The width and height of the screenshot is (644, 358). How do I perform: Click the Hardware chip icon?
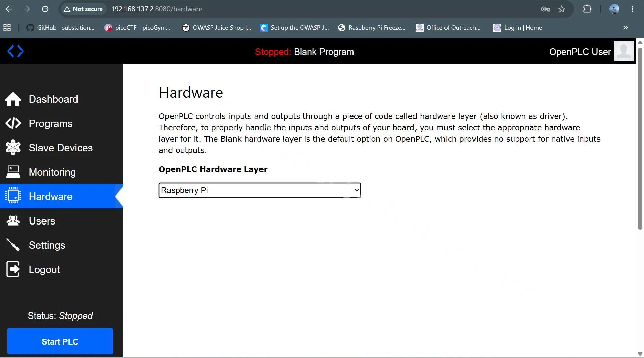[x=13, y=196]
